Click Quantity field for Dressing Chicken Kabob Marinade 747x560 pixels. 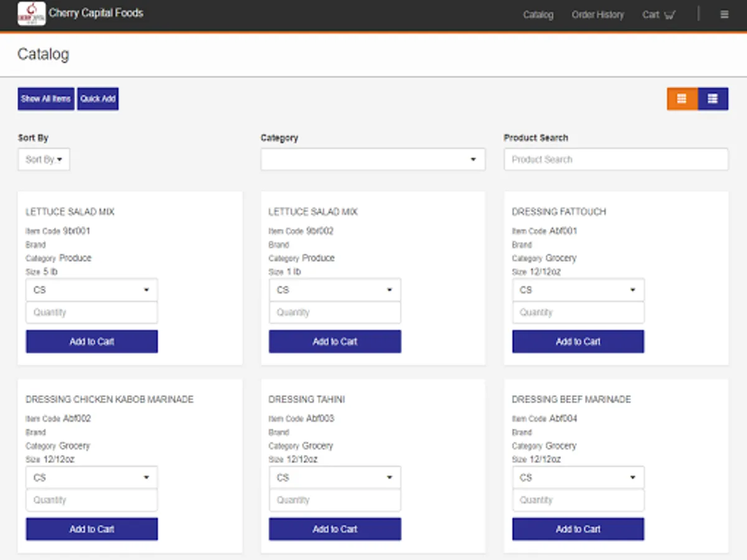(x=92, y=500)
